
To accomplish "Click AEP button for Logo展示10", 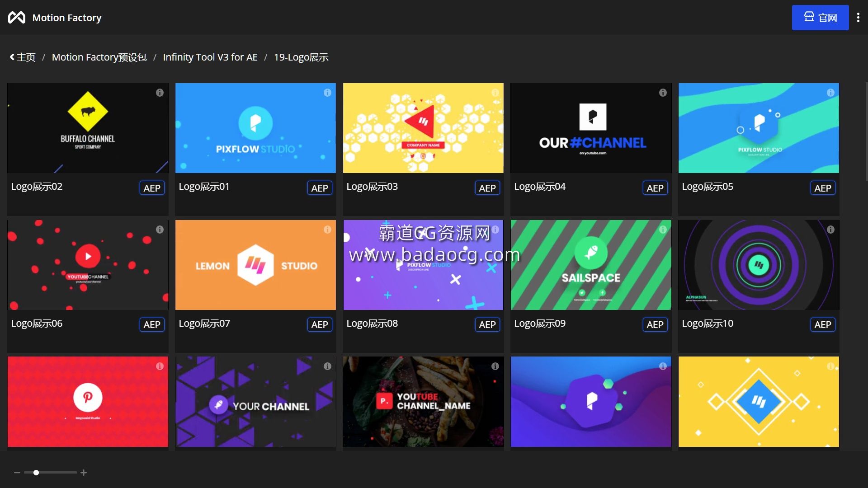I will pyautogui.click(x=823, y=324).
